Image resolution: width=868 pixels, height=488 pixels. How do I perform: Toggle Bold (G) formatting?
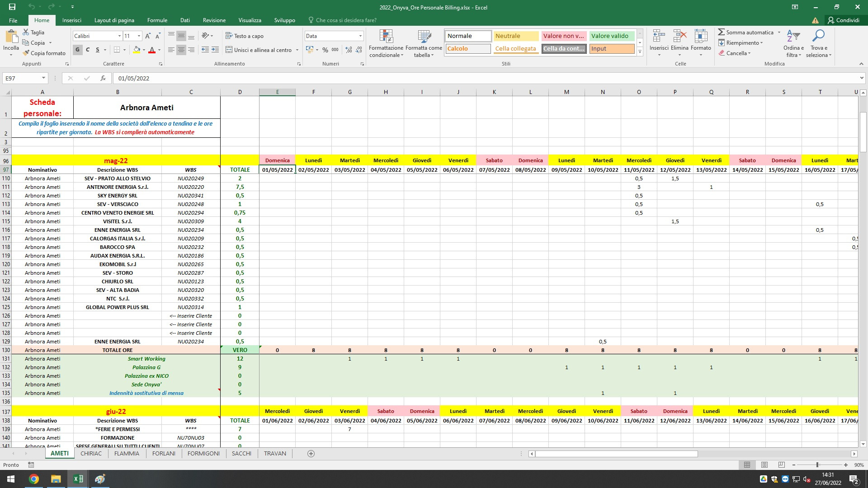[x=78, y=50]
